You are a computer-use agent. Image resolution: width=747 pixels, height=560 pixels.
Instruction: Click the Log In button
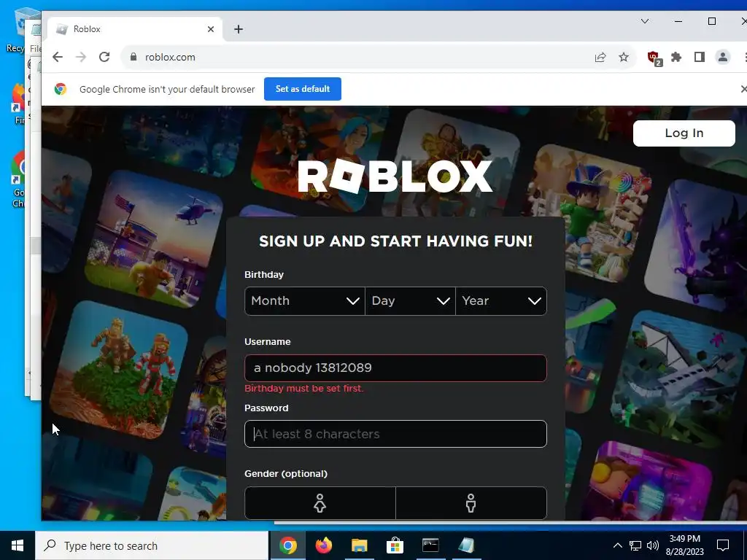click(x=684, y=133)
